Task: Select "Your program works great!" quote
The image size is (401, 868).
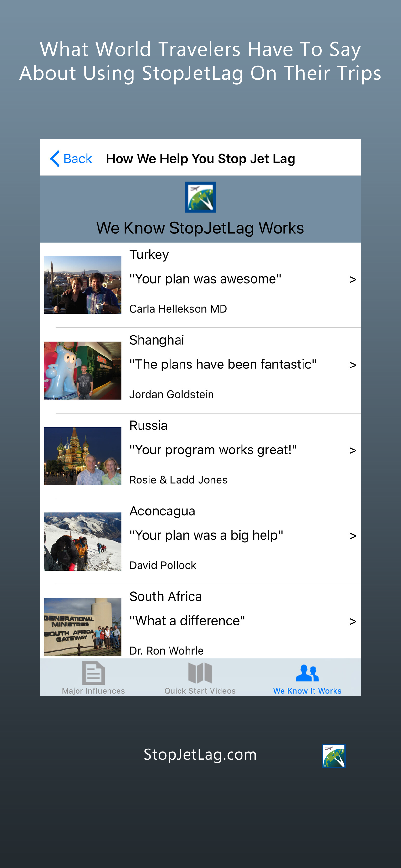Action: [213, 450]
